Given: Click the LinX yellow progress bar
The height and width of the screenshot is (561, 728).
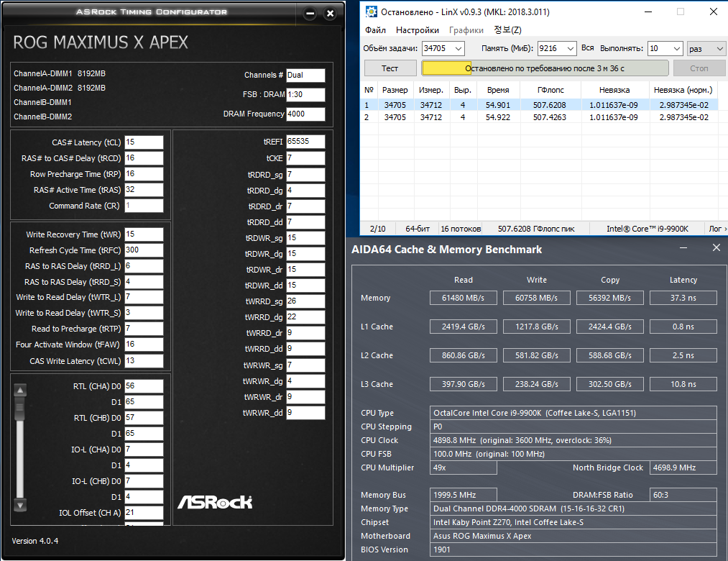Looking at the screenshot, I should click(446, 68).
